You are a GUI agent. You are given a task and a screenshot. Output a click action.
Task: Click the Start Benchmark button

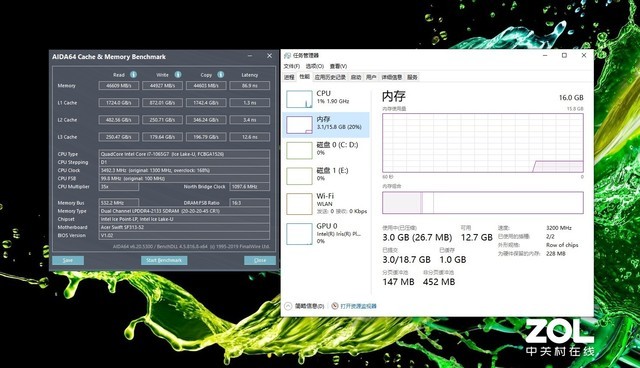164,260
